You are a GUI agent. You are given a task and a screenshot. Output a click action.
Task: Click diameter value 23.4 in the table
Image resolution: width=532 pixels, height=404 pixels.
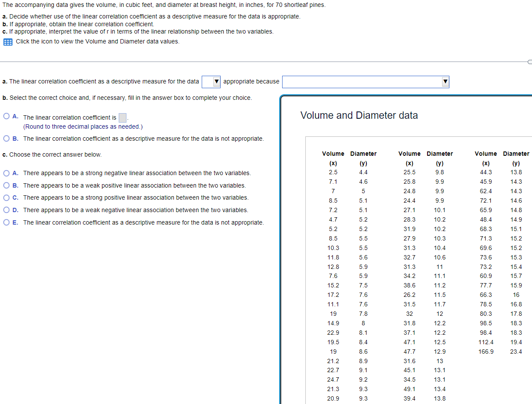pyautogui.click(x=516, y=352)
